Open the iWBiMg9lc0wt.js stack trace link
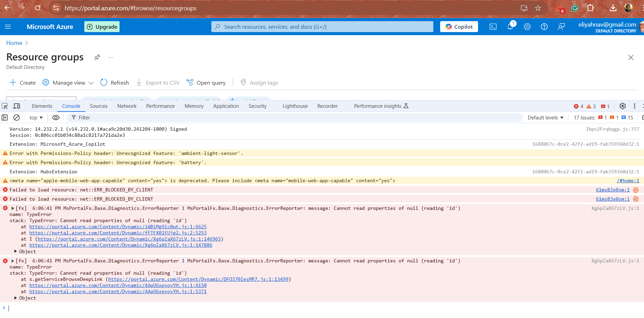 click(x=118, y=227)
